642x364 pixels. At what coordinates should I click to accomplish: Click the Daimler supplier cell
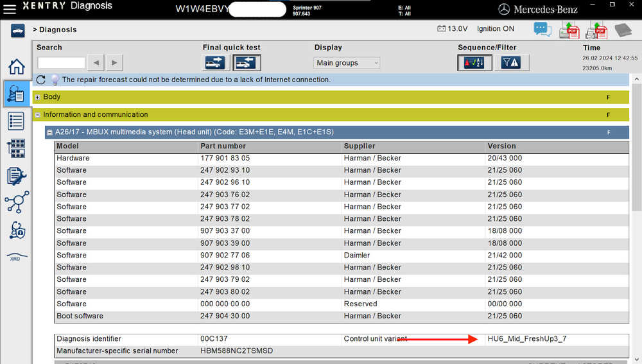click(x=356, y=255)
